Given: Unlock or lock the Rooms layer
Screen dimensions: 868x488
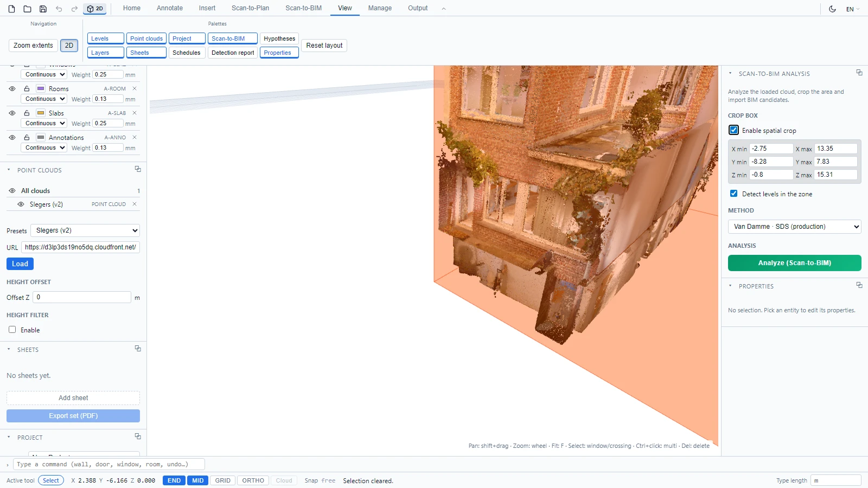Looking at the screenshot, I should click(x=27, y=88).
